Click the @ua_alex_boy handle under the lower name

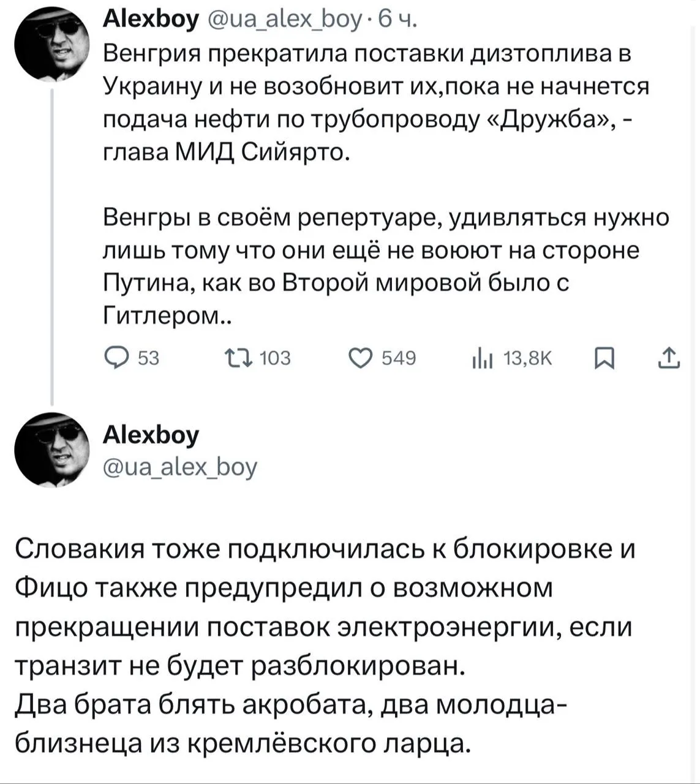(x=180, y=467)
